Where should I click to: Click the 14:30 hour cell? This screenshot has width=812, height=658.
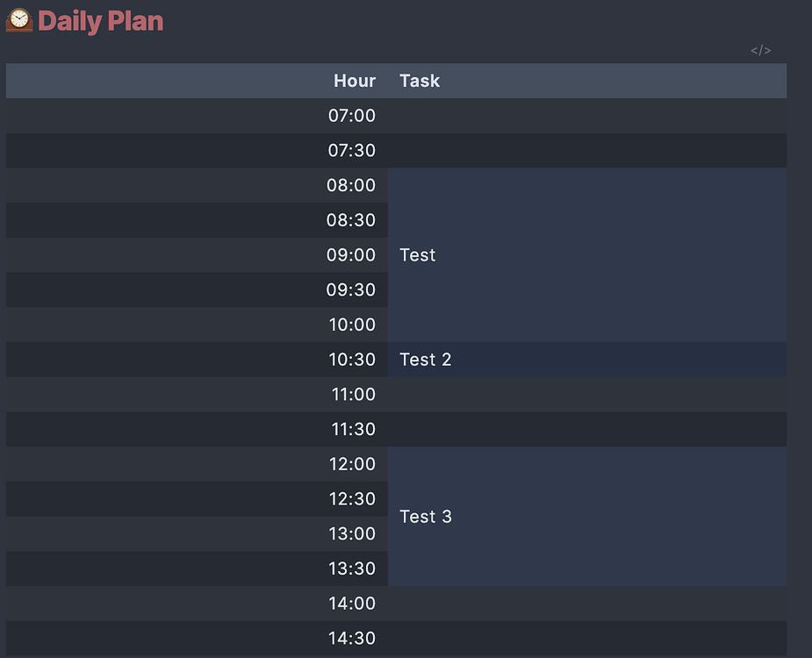click(352, 638)
